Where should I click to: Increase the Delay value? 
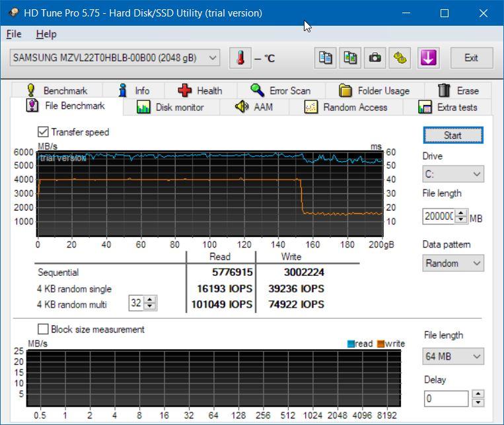pos(478,394)
